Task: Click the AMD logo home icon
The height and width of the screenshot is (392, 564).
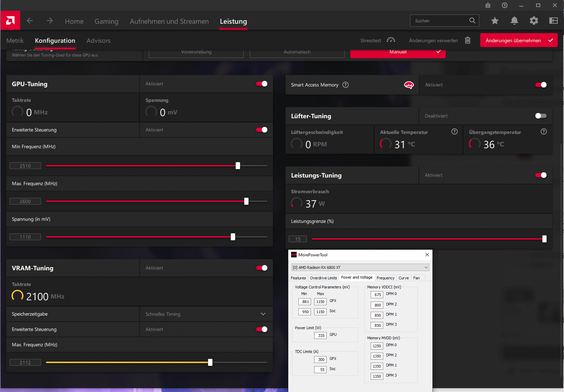Action: [10, 21]
